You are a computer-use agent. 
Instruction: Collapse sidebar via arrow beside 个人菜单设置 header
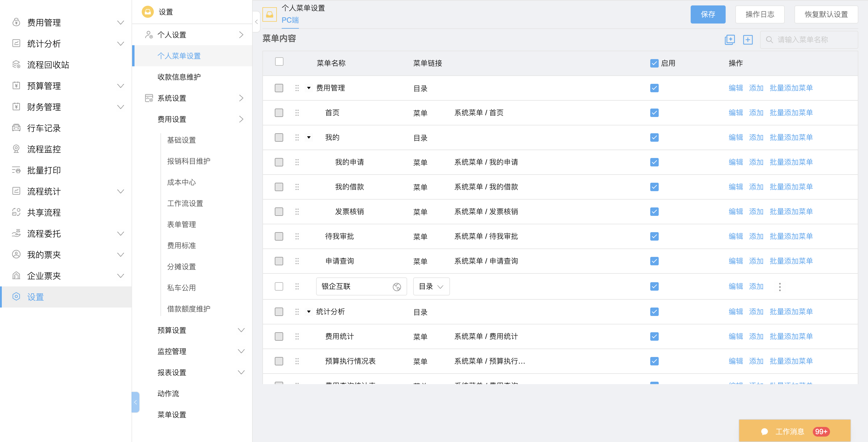pyautogui.click(x=256, y=22)
